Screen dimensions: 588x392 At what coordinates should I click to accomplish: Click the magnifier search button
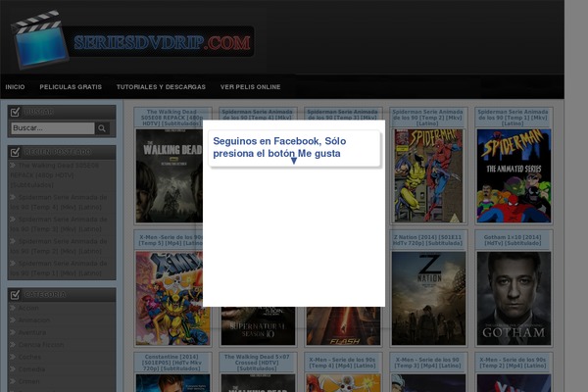click(x=102, y=128)
